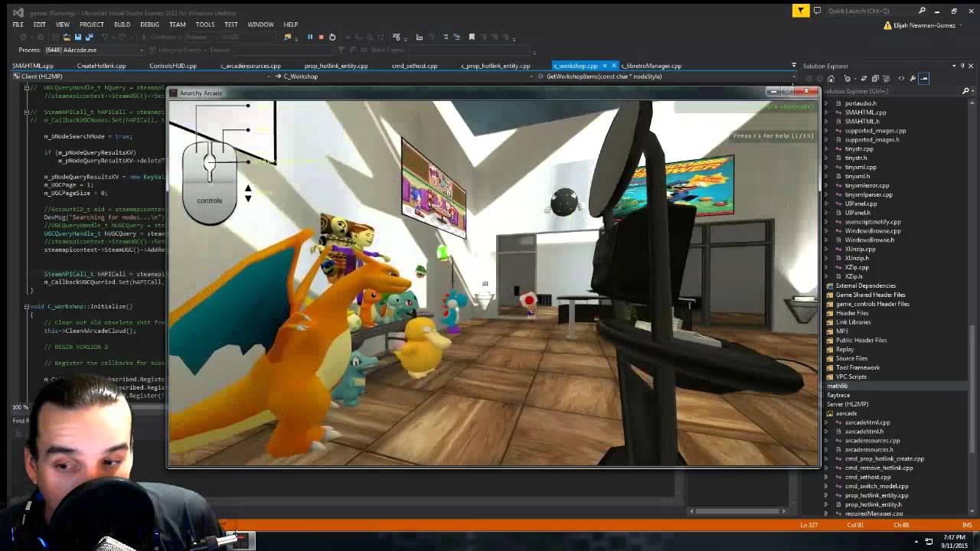This screenshot has width=980, height=551.
Task: Click the Quick Launch magnifier icon
Action: tap(922, 11)
